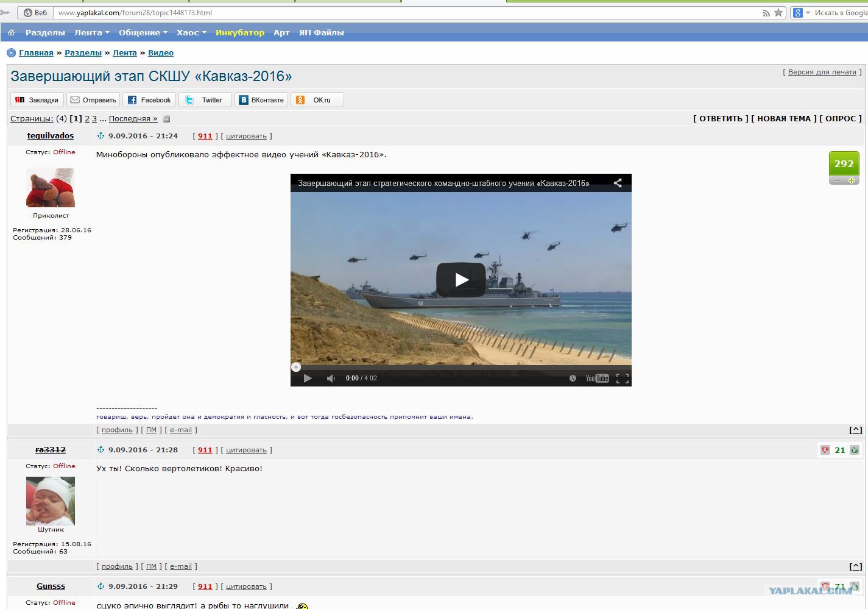Upvote first post with plus icon
The image size is (868, 609).
pyautogui.click(x=852, y=180)
